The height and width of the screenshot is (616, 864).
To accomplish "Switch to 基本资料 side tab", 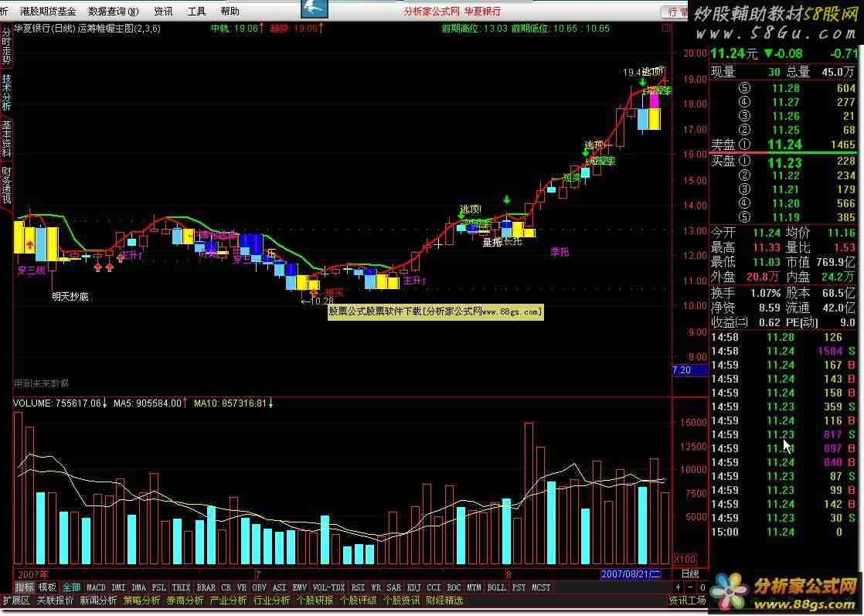I will (6, 139).
